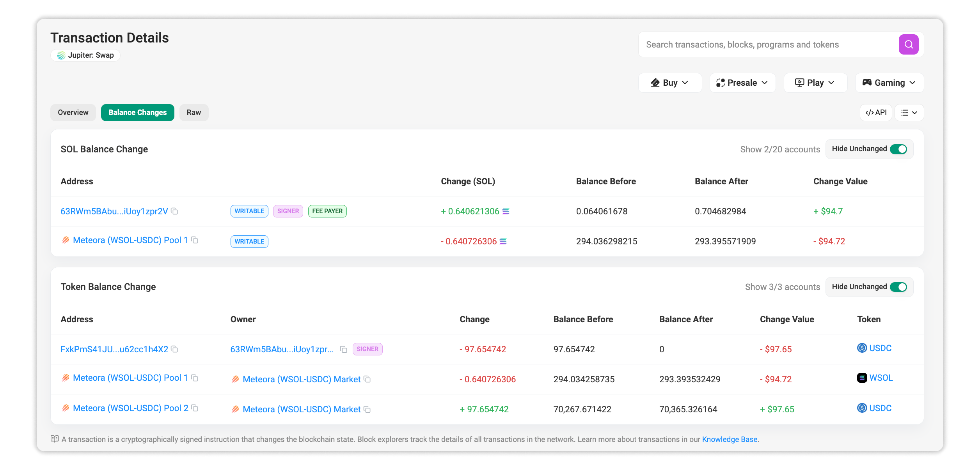Copy Meteora Pool 2 address in token table
Image resolution: width=980 pixels, height=470 pixels.
(x=195, y=408)
